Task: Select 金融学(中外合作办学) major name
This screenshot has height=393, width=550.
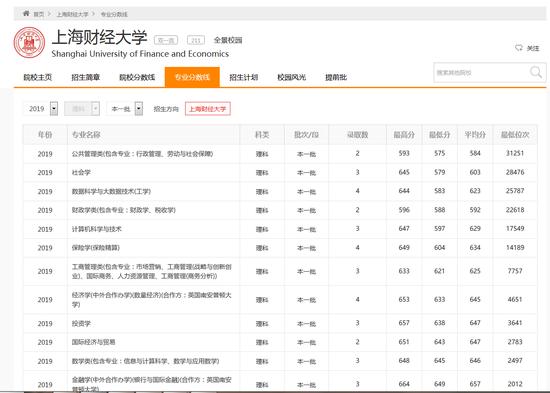Action: 152,384
